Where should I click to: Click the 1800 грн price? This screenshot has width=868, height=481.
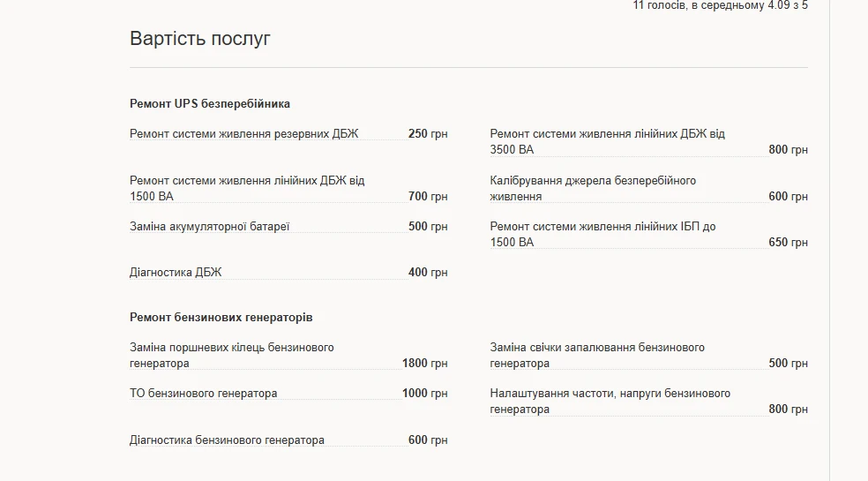click(424, 364)
